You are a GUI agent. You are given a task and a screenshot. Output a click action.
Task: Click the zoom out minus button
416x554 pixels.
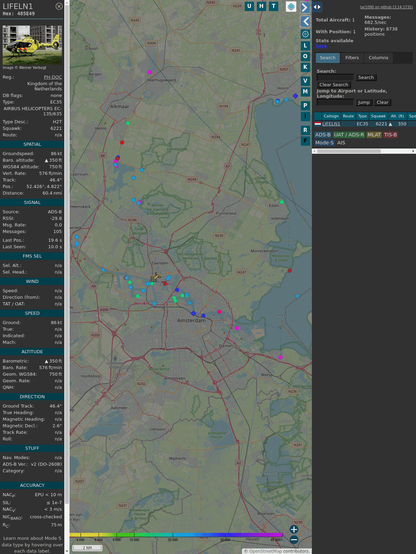point(294,540)
